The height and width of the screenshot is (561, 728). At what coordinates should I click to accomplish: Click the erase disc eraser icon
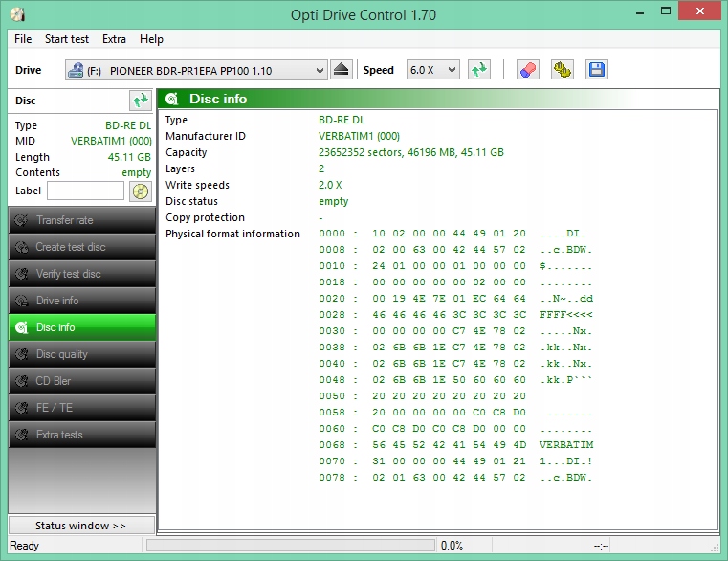[x=527, y=70]
